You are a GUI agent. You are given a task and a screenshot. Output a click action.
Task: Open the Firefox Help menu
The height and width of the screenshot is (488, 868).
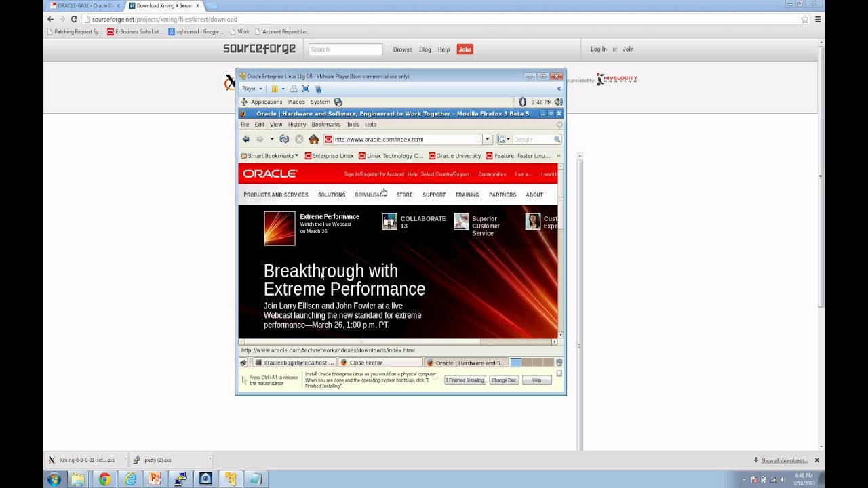(370, 125)
